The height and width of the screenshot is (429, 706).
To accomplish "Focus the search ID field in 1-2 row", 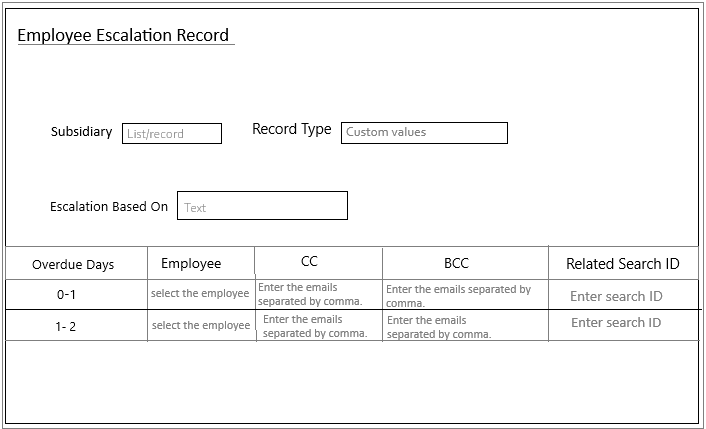I will click(616, 323).
